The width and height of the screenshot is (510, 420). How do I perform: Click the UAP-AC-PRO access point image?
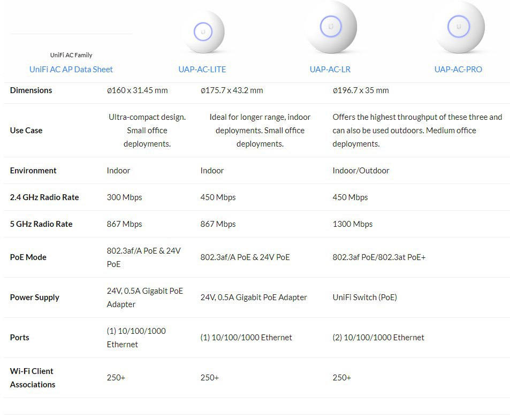[x=459, y=27]
